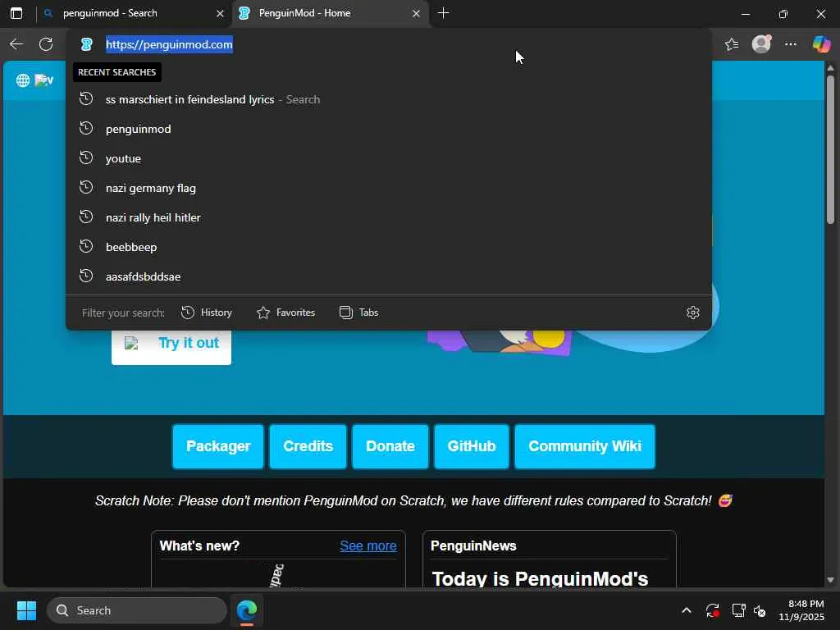840x630 pixels.
Task: Click the PenguinNews heading
Action: [473, 546]
